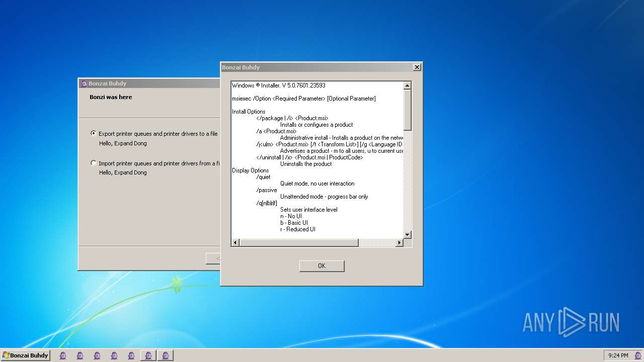The image size is (644, 362).
Task: Click the '/quiet' option text
Action: [263, 177]
